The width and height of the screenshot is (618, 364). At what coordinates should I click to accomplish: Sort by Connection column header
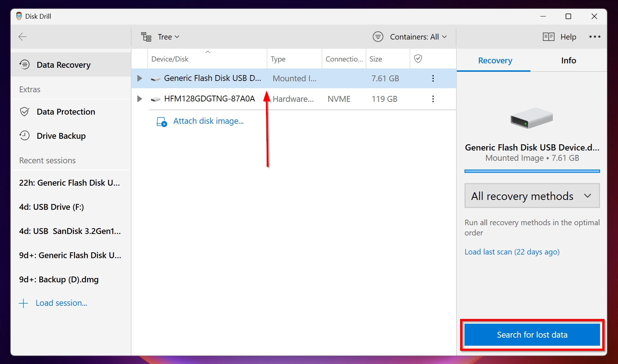pos(344,59)
